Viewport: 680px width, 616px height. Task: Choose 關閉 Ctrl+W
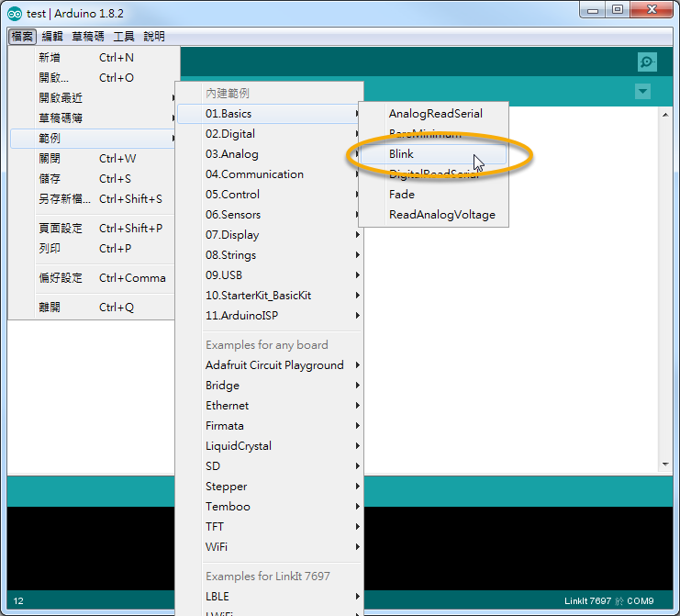coord(93,159)
